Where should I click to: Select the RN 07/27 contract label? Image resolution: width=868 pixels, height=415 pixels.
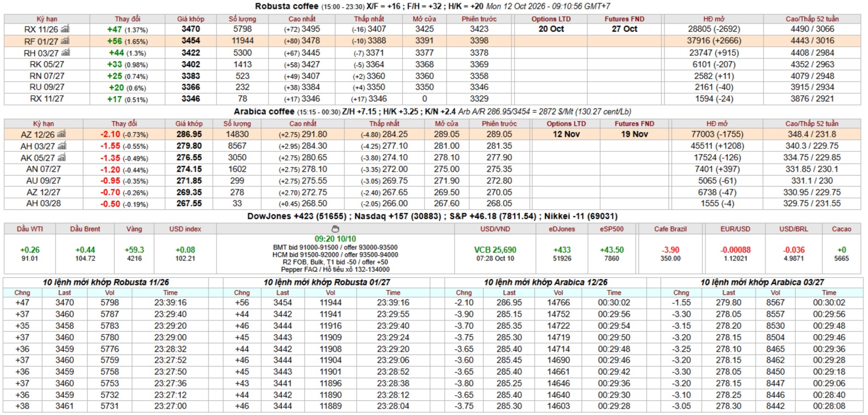[x=47, y=76]
